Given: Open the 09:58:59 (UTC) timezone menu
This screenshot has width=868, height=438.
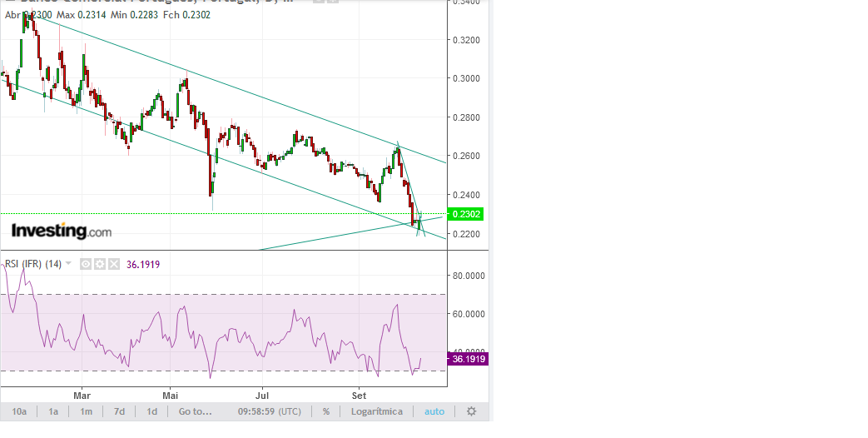Looking at the screenshot, I should [270, 411].
